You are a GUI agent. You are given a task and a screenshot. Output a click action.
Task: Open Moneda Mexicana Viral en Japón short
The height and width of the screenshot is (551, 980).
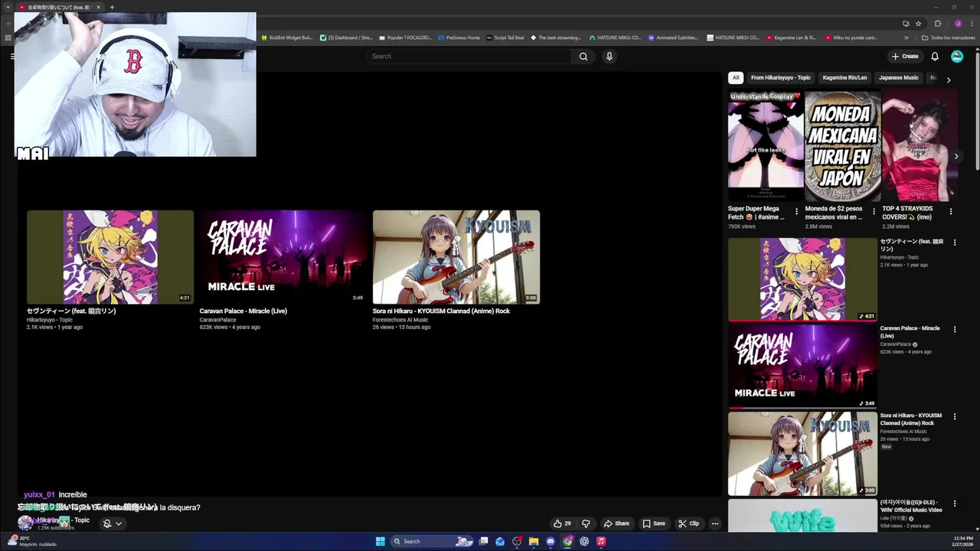843,146
